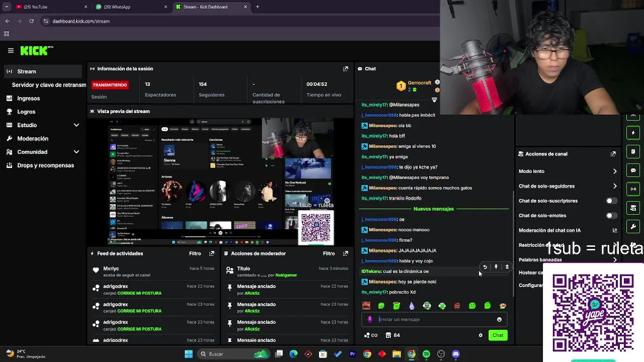Open Palabras baneadas chevron
This screenshot has width=644, height=362.
coord(615,260)
